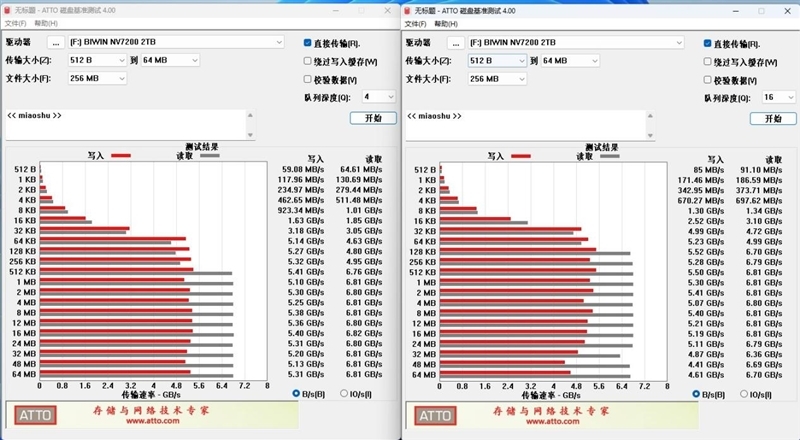The width and height of the screenshot is (800, 440).
Task: Open 64 MB transfer size dropdown, left window
Action: click(x=170, y=60)
